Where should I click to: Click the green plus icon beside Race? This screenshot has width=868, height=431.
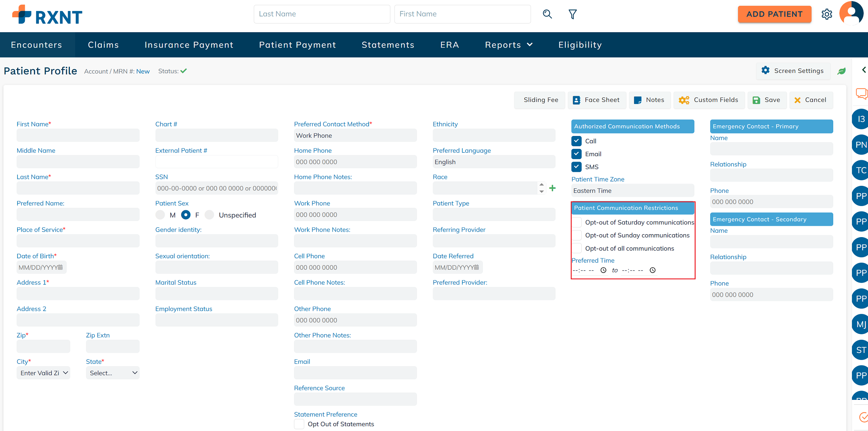[552, 188]
